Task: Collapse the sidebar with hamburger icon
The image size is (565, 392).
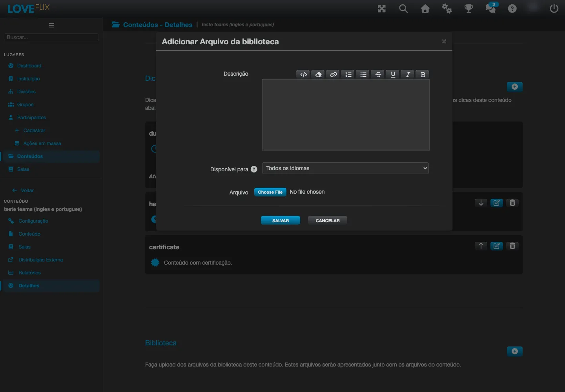Action: point(51,25)
